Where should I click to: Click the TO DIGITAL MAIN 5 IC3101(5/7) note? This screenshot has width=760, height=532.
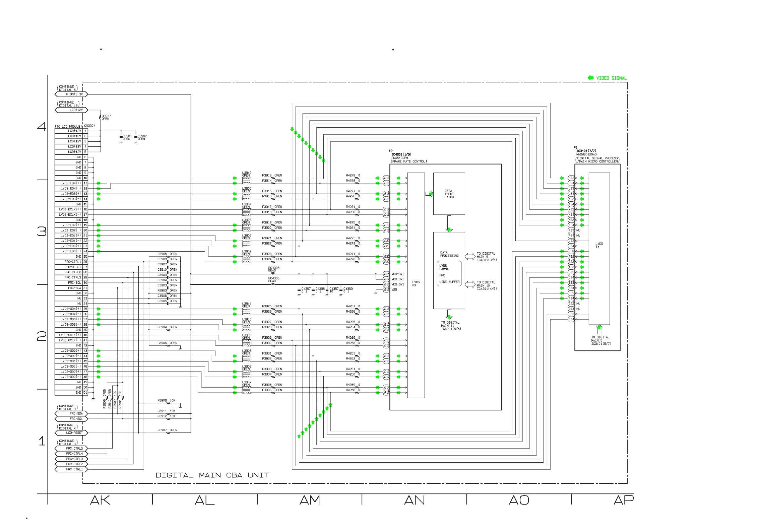[x=601, y=340]
